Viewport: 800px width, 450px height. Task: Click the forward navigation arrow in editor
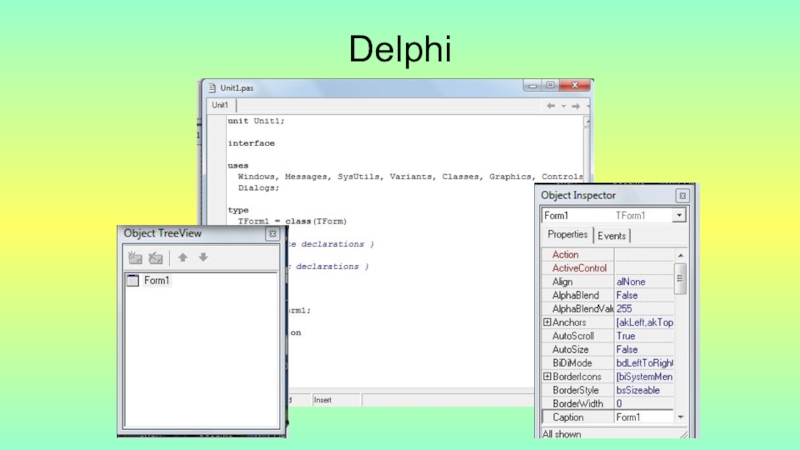coord(576,106)
